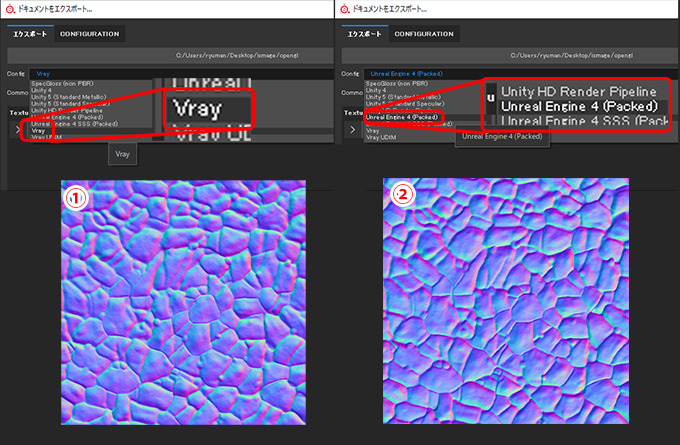
Task: Click normal map preview number 2
Action: 506,301
